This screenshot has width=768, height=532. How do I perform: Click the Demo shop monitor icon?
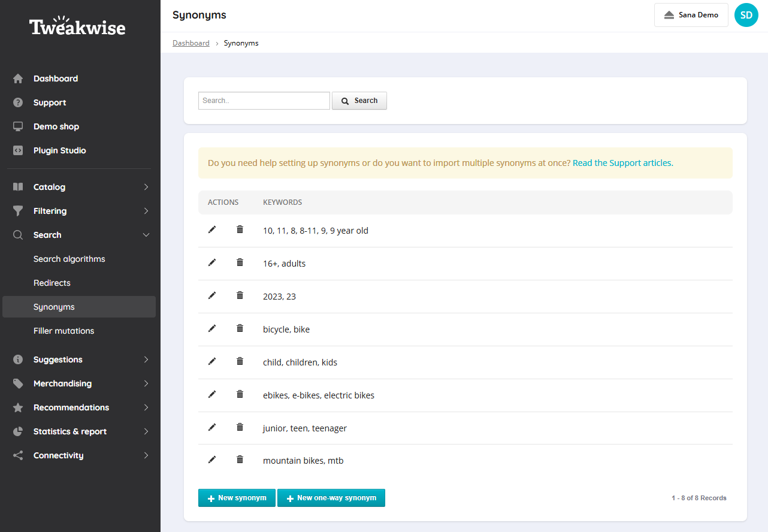point(18,126)
